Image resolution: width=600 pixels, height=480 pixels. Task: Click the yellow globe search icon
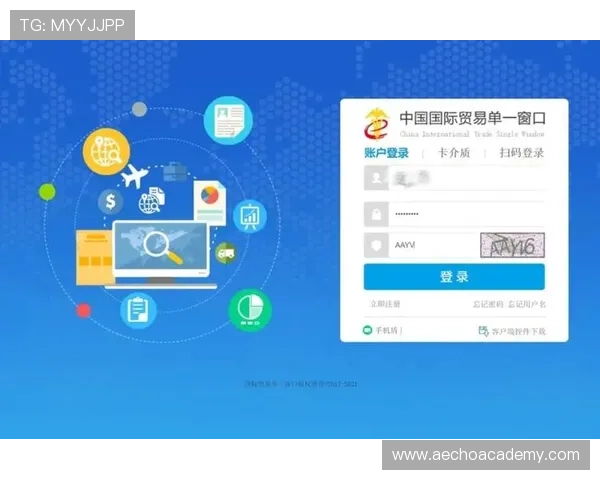107,152
